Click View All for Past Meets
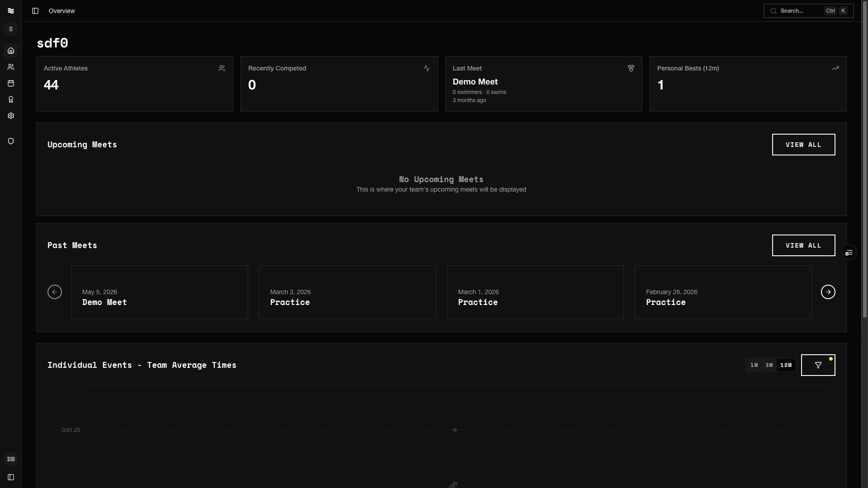The width and height of the screenshot is (868, 488). click(x=803, y=245)
